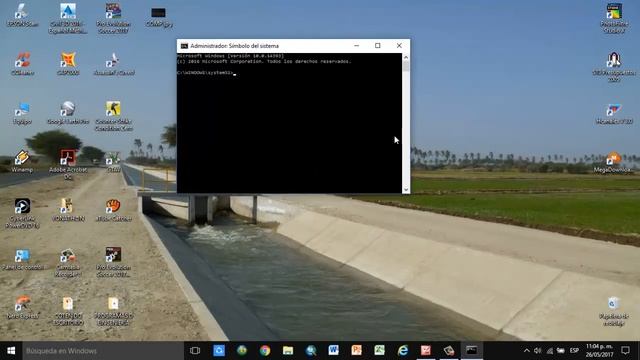Screen dimensions: 640x360
Task: Click the Command Prompt scrollbar thumb
Action: 406,67
